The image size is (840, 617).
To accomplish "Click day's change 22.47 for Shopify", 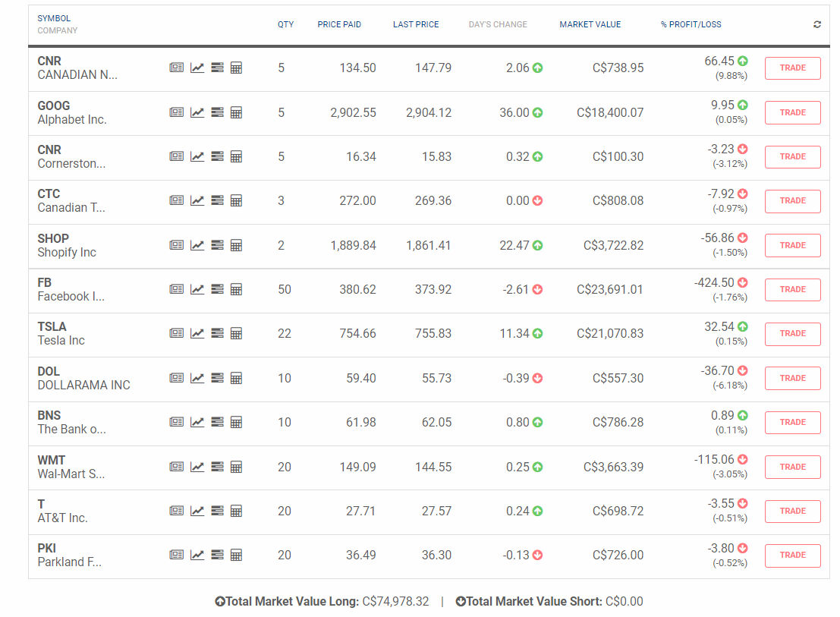I will pyautogui.click(x=514, y=245).
